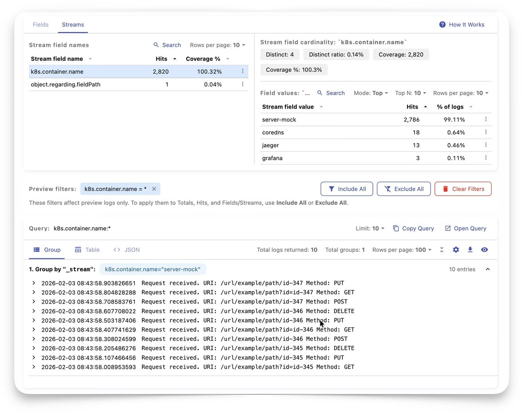Viewport: 532px width, 414px height.
Task: Open Coverage % column sort arrow
Action: pyautogui.click(x=228, y=59)
